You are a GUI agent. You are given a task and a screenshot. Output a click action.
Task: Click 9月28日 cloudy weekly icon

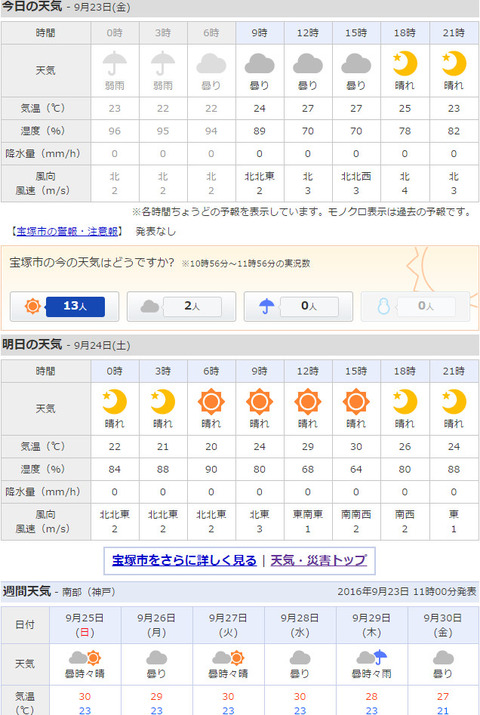(300, 658)
